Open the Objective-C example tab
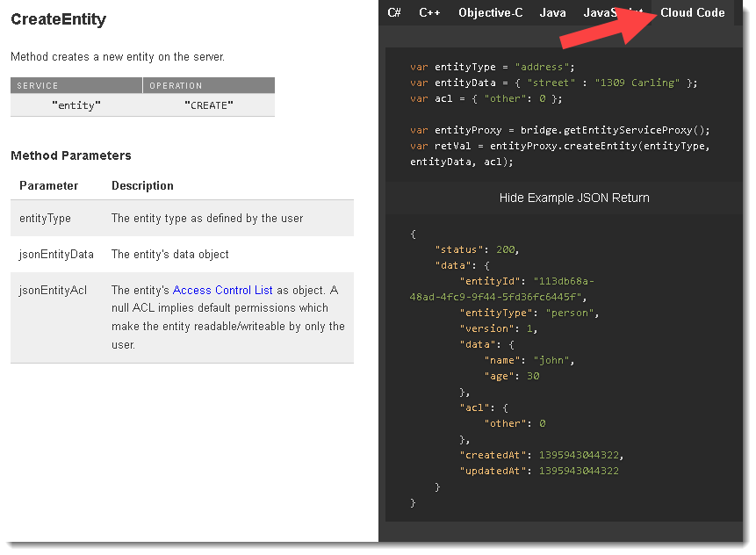Screen dimensions: 756x555 490,12
